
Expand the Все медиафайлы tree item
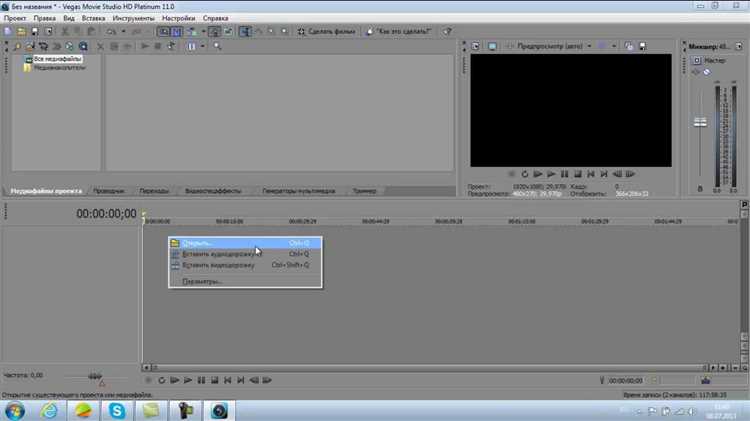point(29,60)
